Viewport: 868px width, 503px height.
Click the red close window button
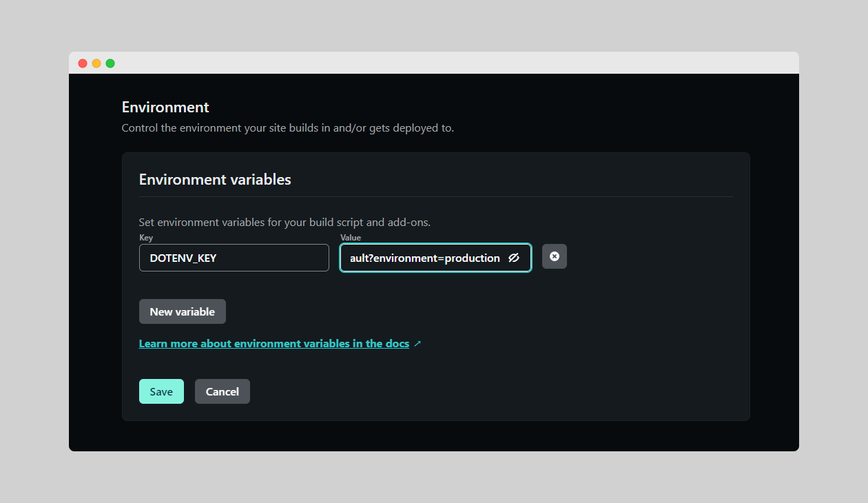point(83,63)
